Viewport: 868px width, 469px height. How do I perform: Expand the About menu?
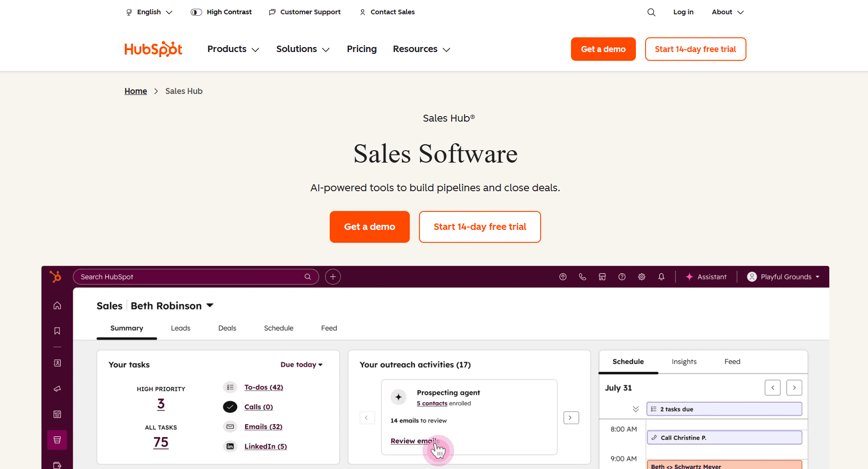(x=728, y=12)
